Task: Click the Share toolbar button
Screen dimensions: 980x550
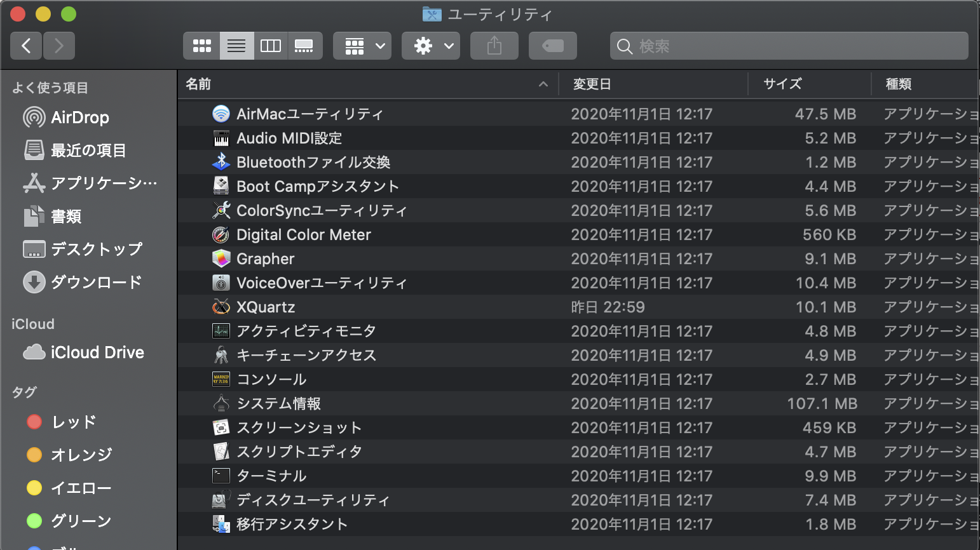Action: pyautogui.click(x=494, y=46)
